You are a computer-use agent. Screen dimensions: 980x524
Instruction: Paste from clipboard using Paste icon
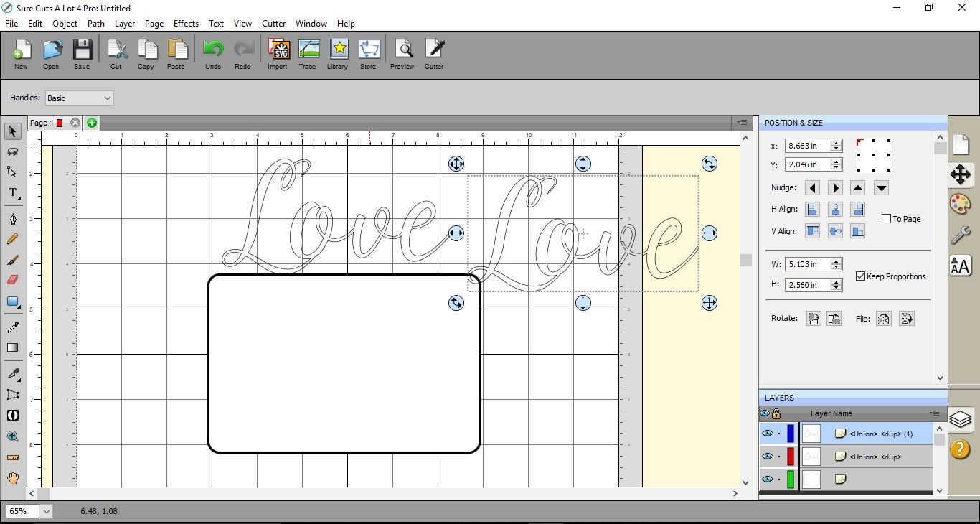point(176,54)
